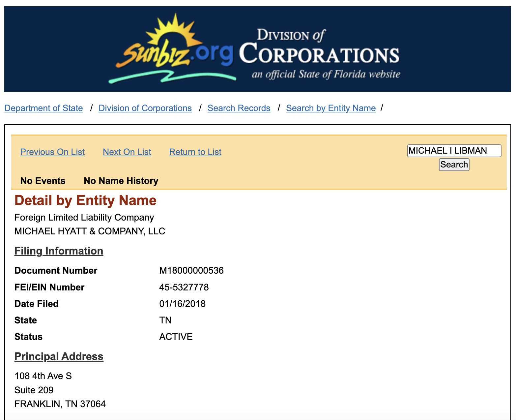Screen dimensions: 516x420
Task: Click the Principal Address heading
Action: (59, 356)
